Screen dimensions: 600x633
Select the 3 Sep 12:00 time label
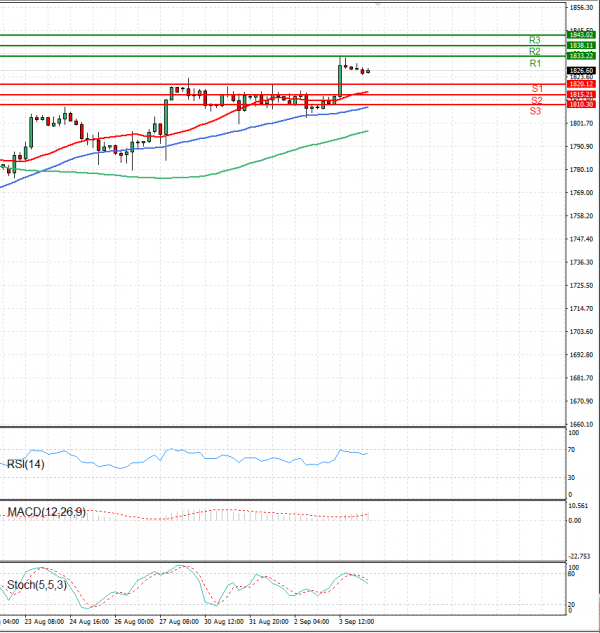tap(356, 621)
